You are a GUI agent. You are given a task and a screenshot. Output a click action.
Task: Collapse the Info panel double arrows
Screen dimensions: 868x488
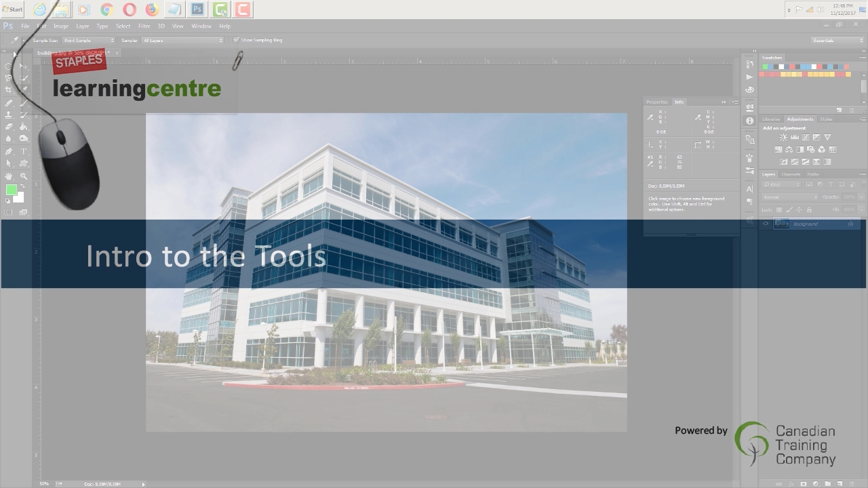pyautogui.click(x=724, y=102)
